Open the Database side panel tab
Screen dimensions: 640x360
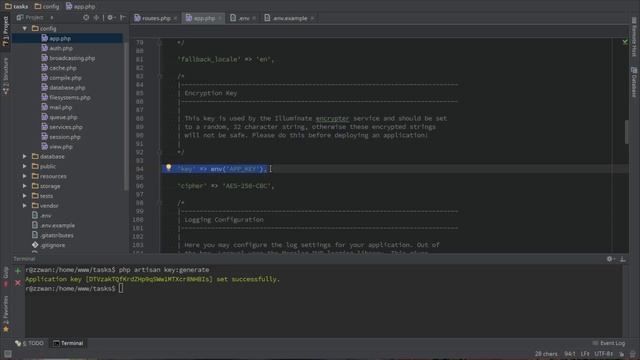pos(634,82)
